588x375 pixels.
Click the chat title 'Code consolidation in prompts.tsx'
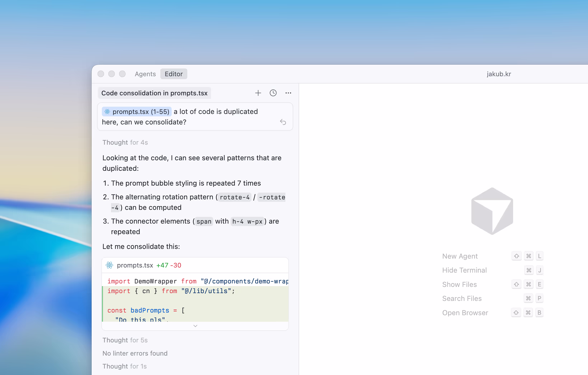coord(154,93)
